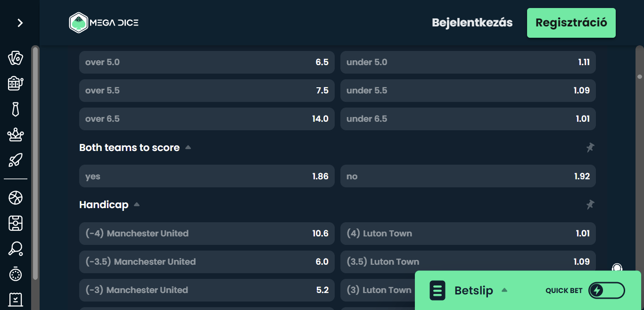Screen dimensions: 644x310
Task: Click the Mega Dice logo
Action: (x=104, y=23)
